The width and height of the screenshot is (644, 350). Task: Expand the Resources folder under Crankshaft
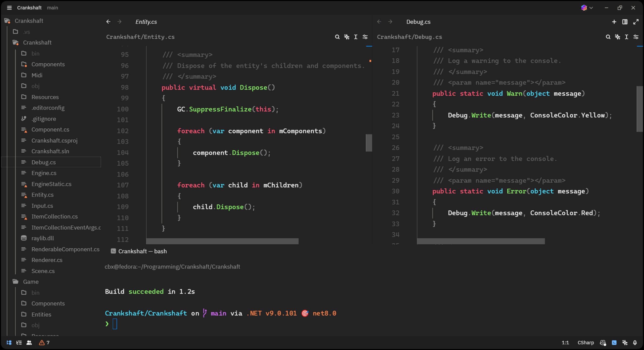point(45,97)
